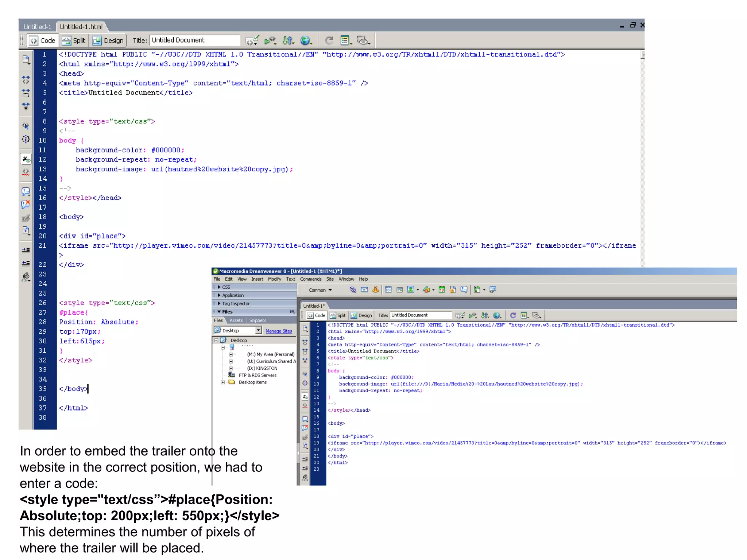Expand the Application panel group
This screenshot has height=560, width=747.
click(220, 295)
